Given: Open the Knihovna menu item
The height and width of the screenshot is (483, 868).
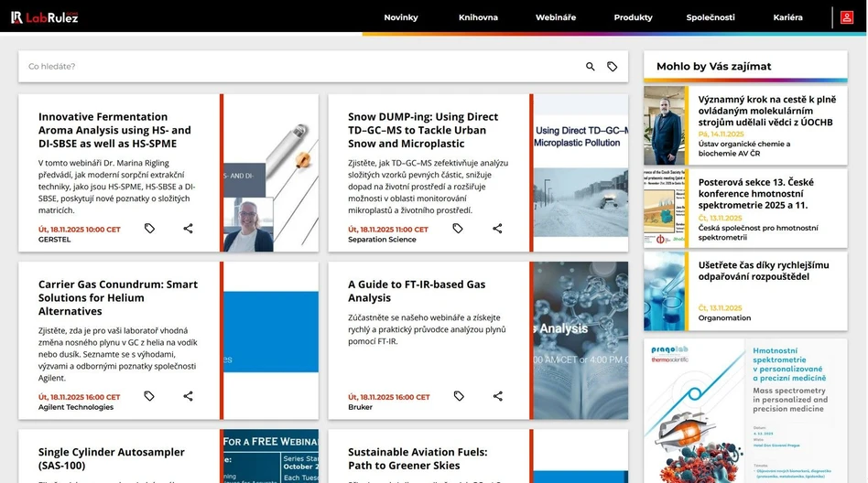Looking at the screenshot, I should [478, 17].
